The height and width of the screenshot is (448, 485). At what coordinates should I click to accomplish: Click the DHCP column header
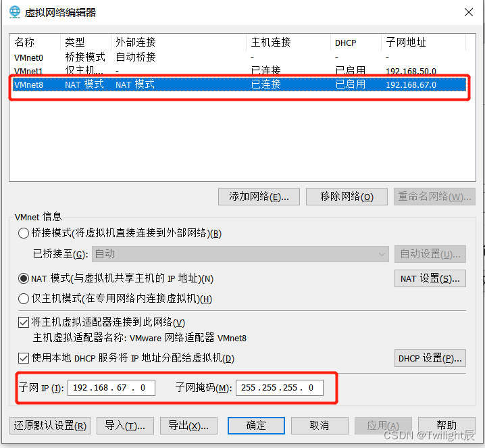point(356,43)
